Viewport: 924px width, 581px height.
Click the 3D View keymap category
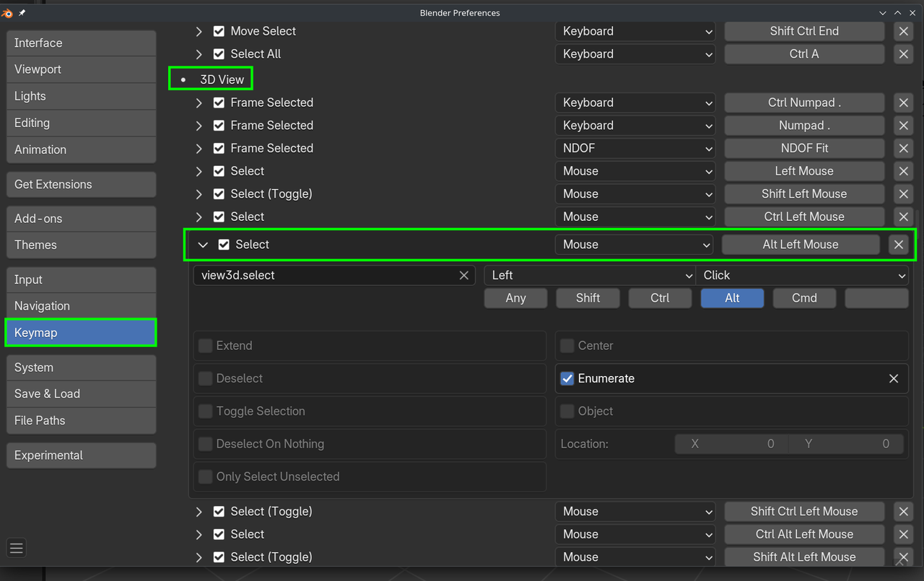[x=222, y=79]
